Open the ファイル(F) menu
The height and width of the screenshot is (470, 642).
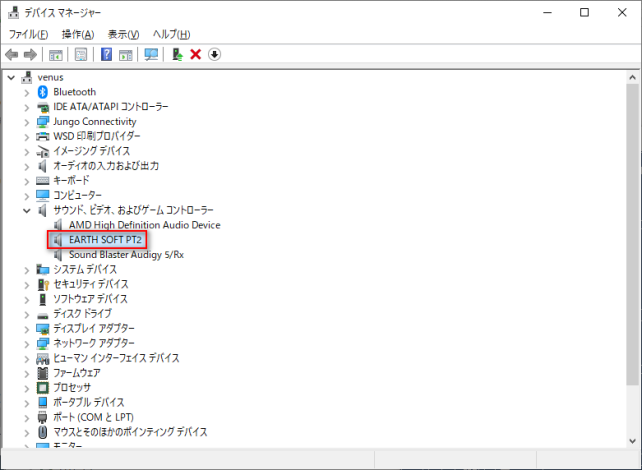pos(28,34)
